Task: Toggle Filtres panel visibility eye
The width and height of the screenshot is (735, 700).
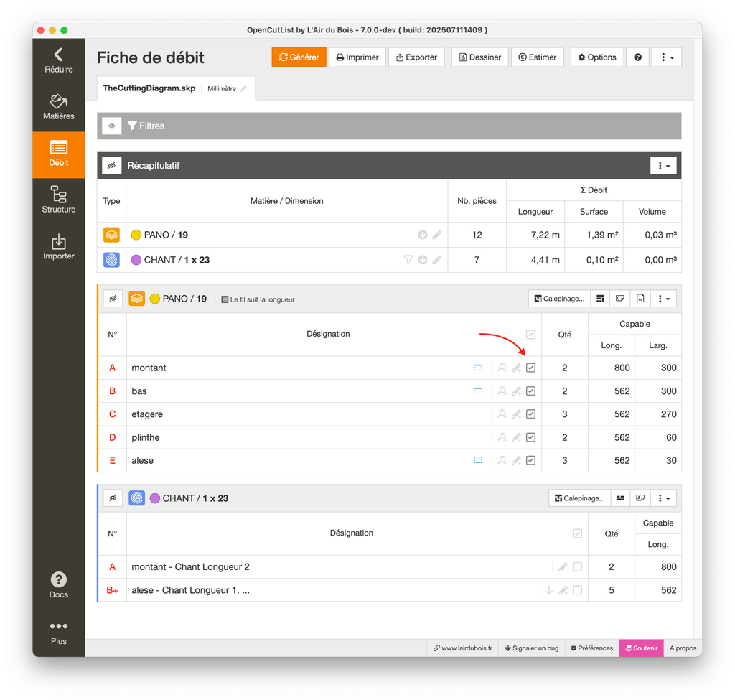Action: pos(111,126)
